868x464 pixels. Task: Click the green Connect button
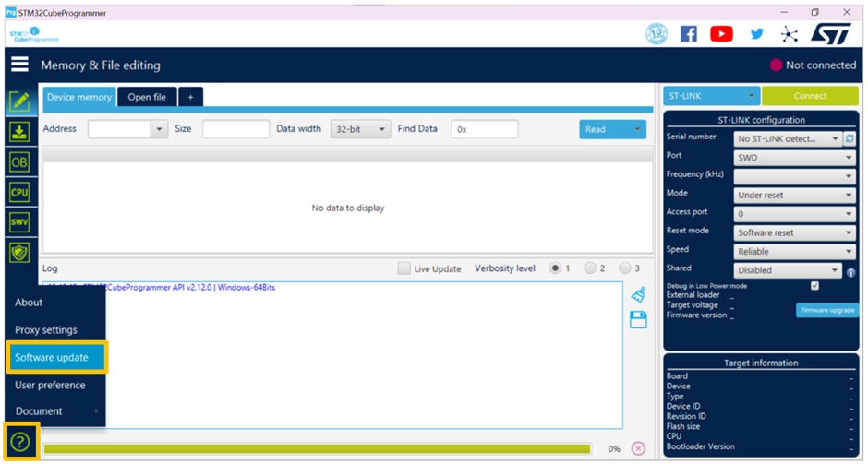(x=810, y=96)
